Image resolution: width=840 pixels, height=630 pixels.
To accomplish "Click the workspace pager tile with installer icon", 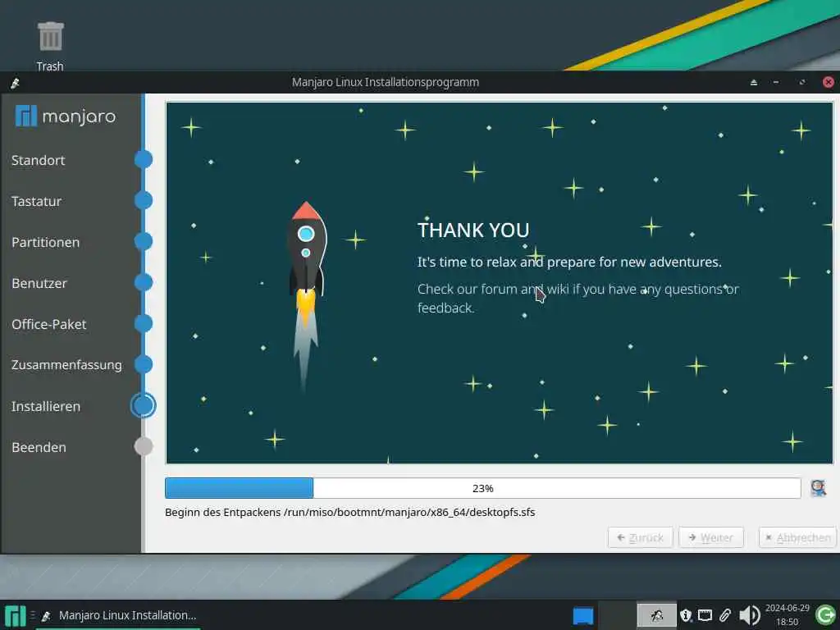I will [656, 615].
